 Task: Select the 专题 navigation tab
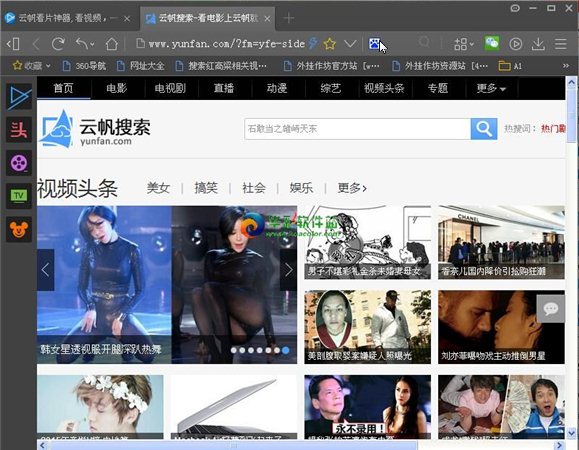[438, 88]
